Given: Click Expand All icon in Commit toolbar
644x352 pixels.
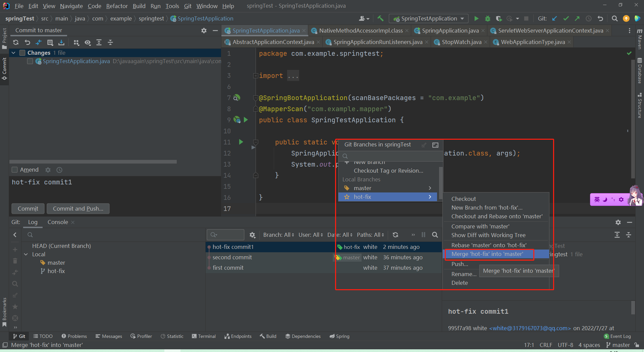Looking at the screenshot, I should pos(99,42).
